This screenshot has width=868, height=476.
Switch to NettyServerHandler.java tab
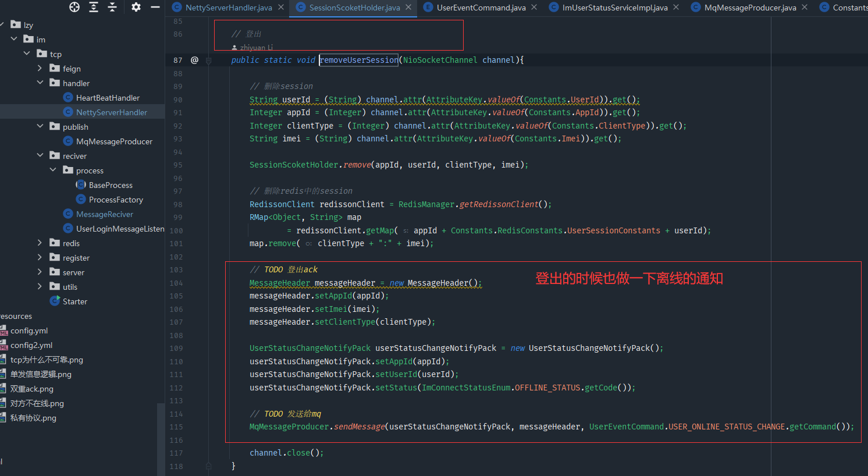(x=228, y=8)
